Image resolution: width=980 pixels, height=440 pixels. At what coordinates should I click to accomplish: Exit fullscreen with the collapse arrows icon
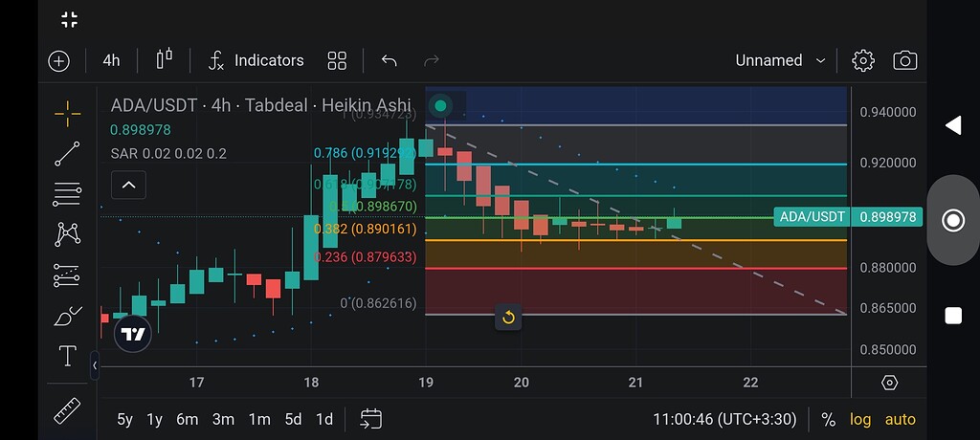point(69,19)
